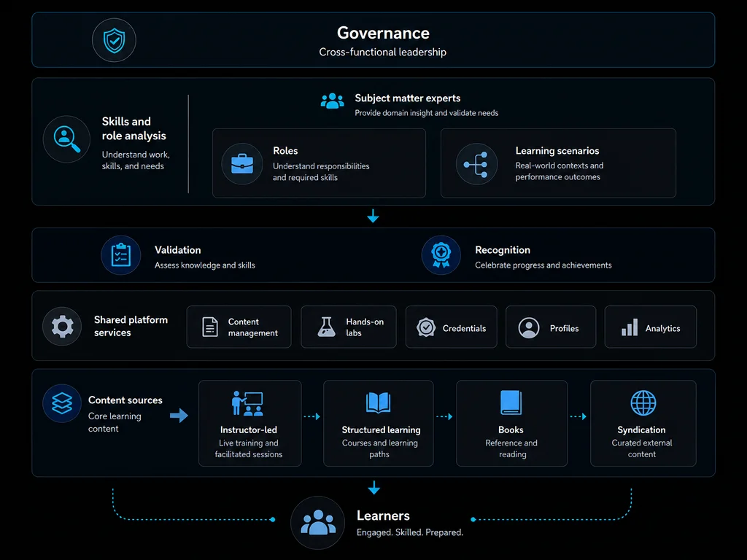Select the Instructor-led card
The width and height of the screenshot is (747, 560).
250,424
